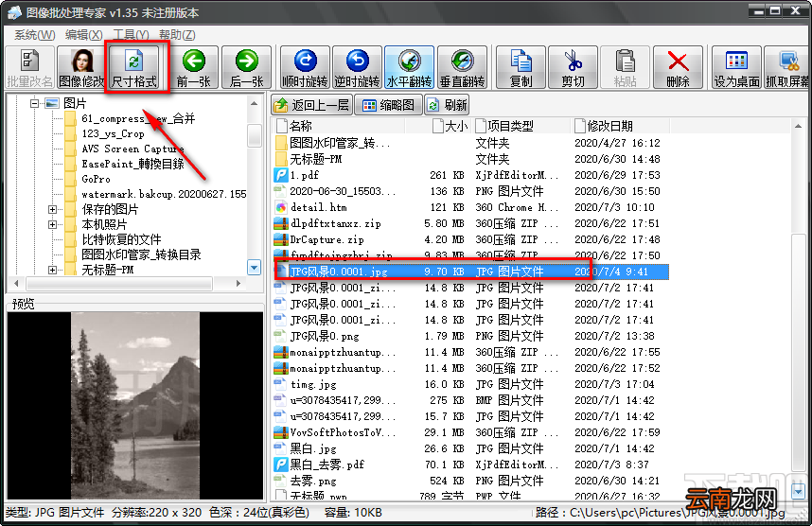Select GoPro folder in tree
Image resolution: width=812 pixels, height=526 pixels.
click(96, 179)
